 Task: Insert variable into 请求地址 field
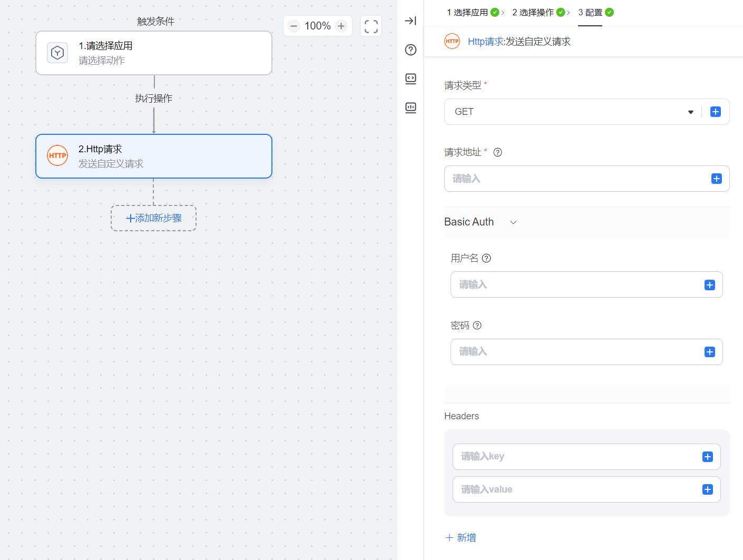point(717,179)
